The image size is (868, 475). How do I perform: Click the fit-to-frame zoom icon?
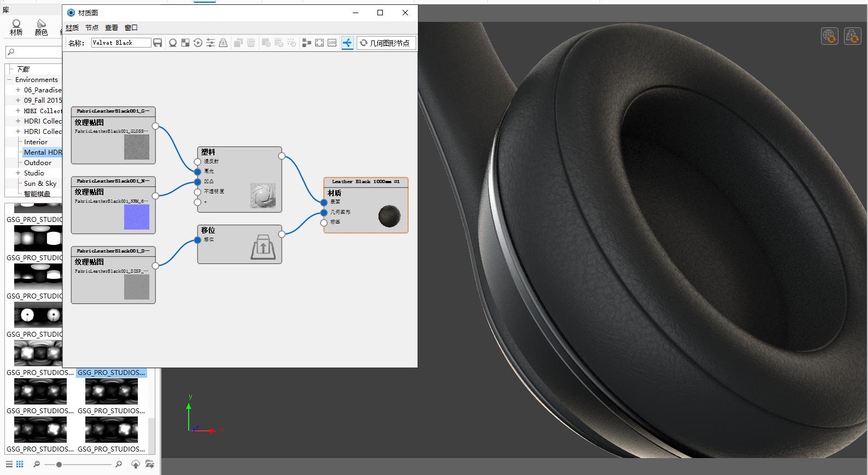coord(319,43)
